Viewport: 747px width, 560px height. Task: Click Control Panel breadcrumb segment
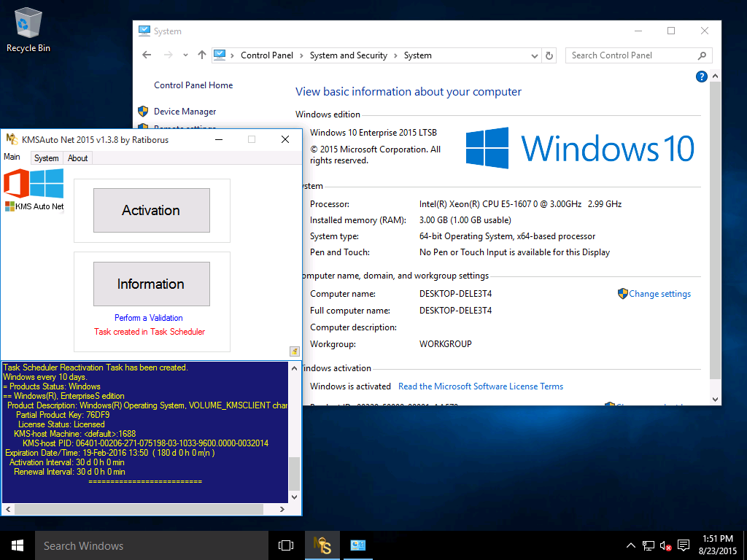click(267, 55)
